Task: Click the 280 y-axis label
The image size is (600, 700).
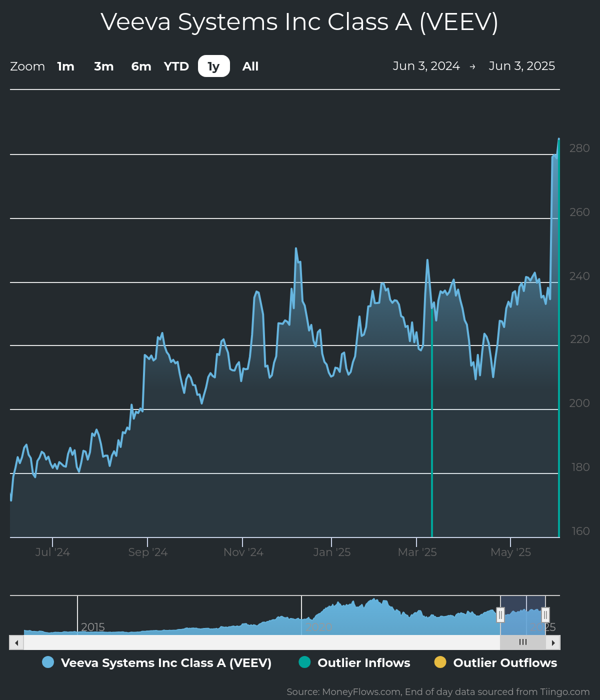Action: [x=579, y=148]
